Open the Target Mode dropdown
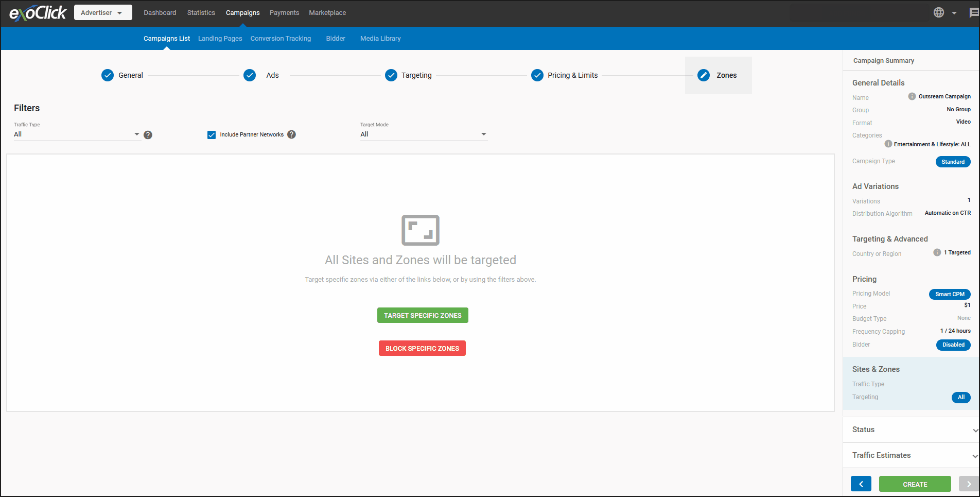Screen dimensions: 980x497 coord(424,134)
